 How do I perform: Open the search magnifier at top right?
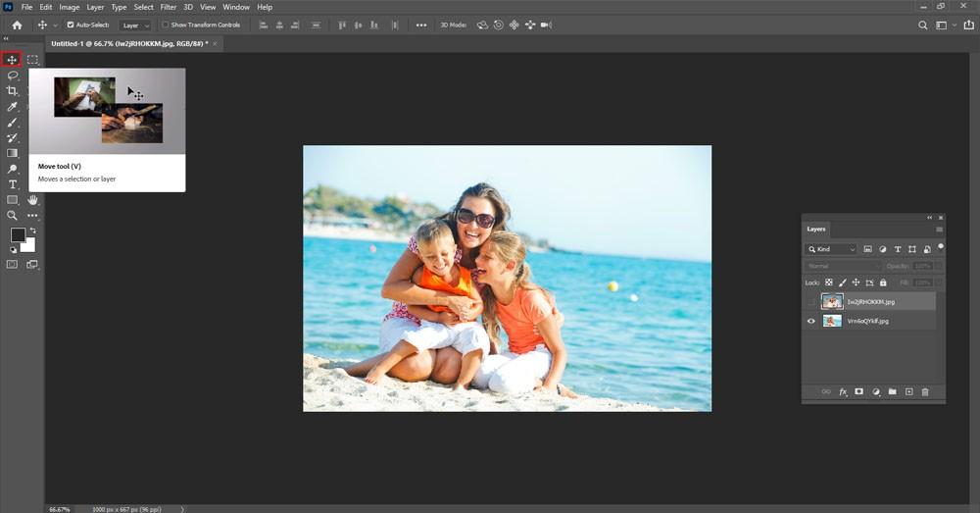pos(922,26)
